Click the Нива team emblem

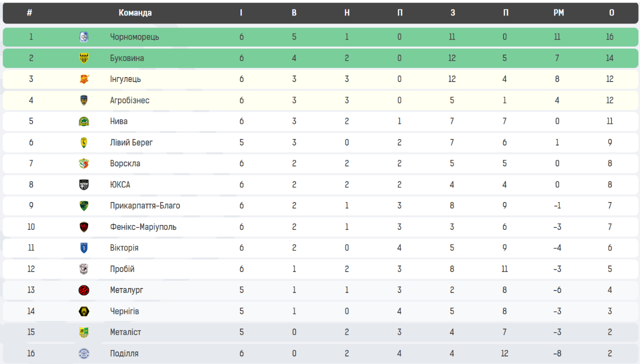84,121
